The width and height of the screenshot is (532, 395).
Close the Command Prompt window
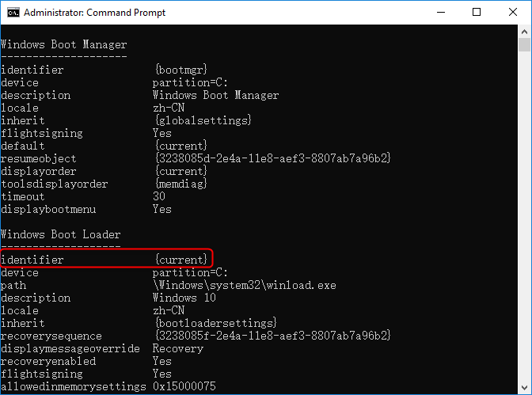tap(512, 13)
